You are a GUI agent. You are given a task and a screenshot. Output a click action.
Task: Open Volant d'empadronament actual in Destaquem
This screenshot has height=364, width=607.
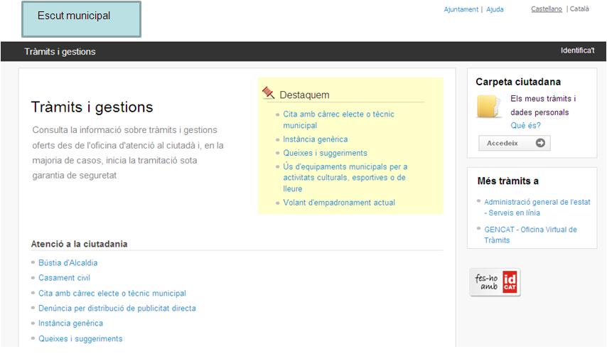pos(338,203)
